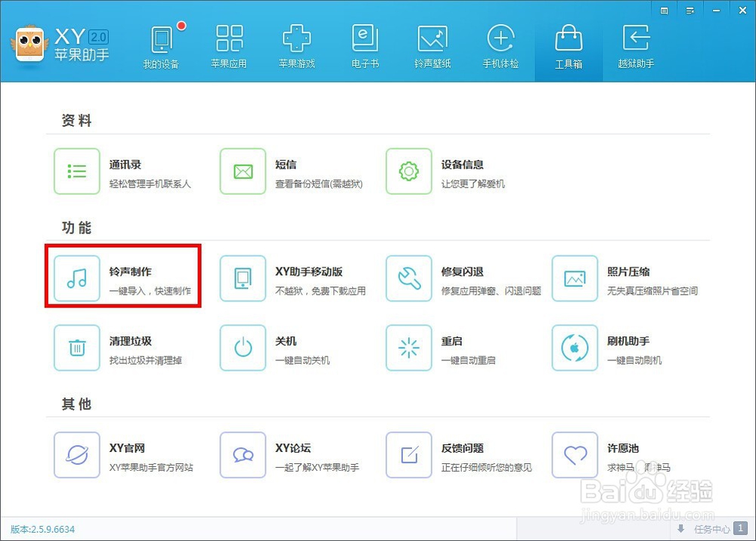Click the download arrow in status bar
Viewport: 756px width, 541px height.
click(681, 528)
